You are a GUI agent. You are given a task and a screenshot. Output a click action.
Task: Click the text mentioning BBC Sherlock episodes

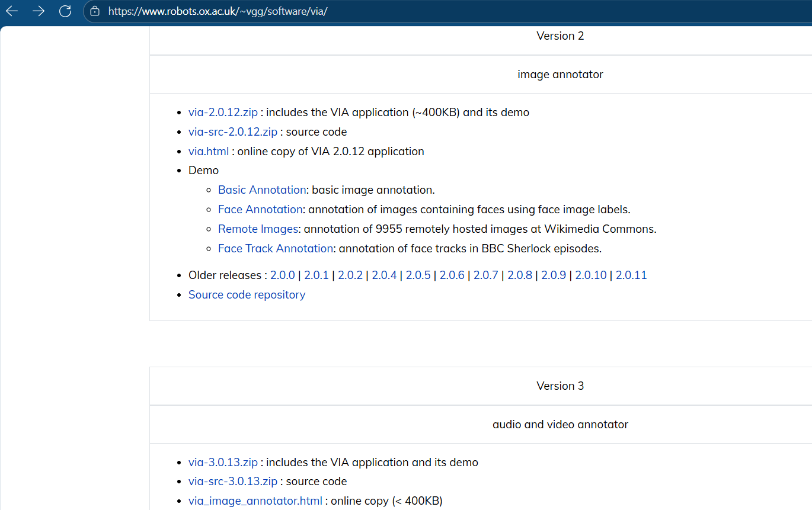tap(470, 248)
